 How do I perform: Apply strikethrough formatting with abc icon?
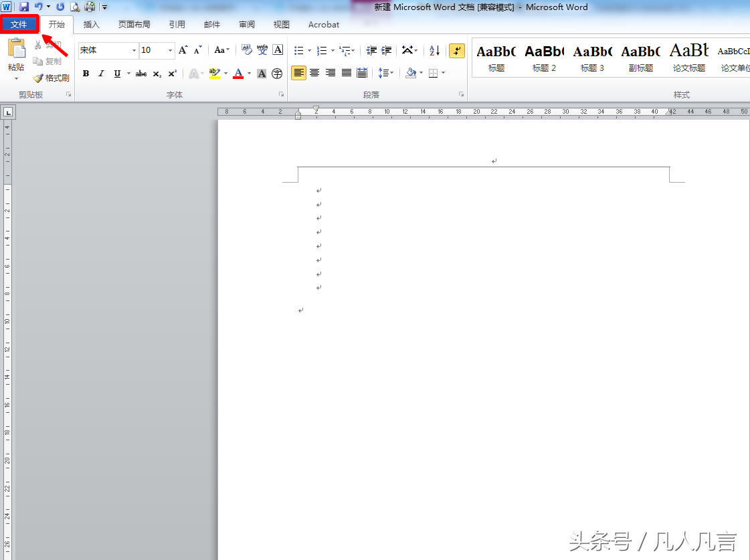click(x=140, y=74)
